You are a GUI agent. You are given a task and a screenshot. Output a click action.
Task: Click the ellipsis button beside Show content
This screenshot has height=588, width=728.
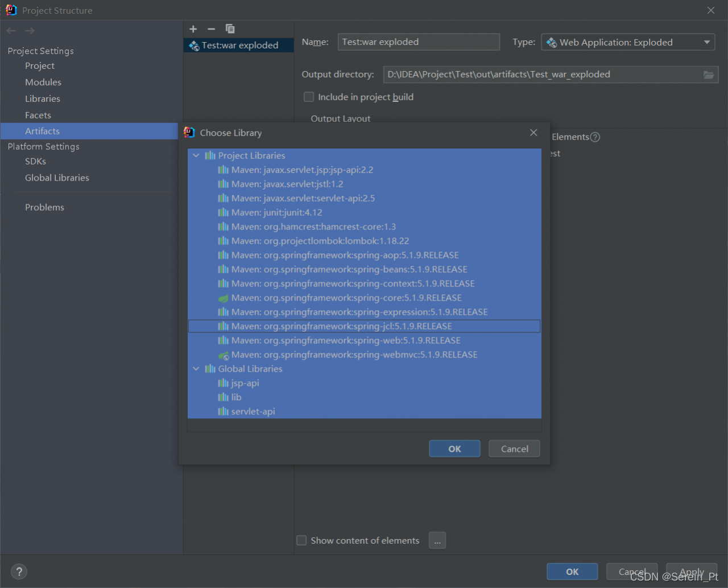pos(437,541)
